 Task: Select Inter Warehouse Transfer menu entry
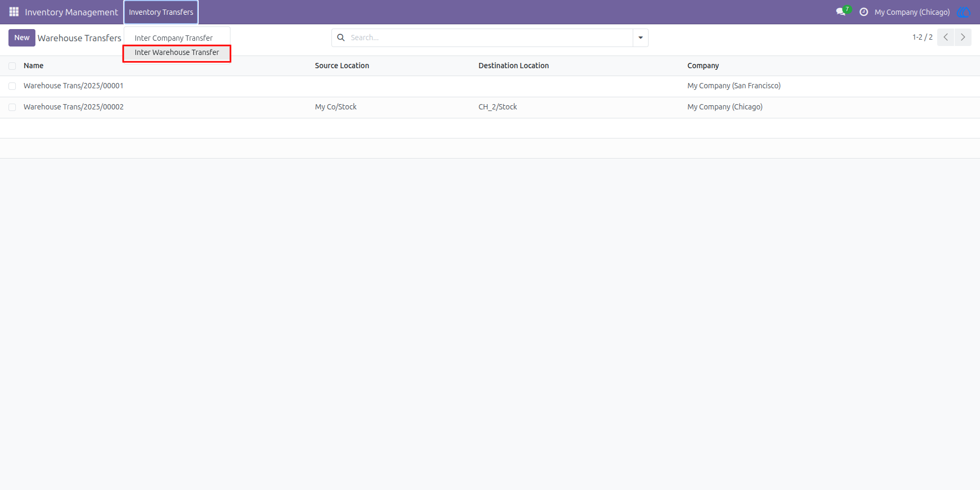177,52
